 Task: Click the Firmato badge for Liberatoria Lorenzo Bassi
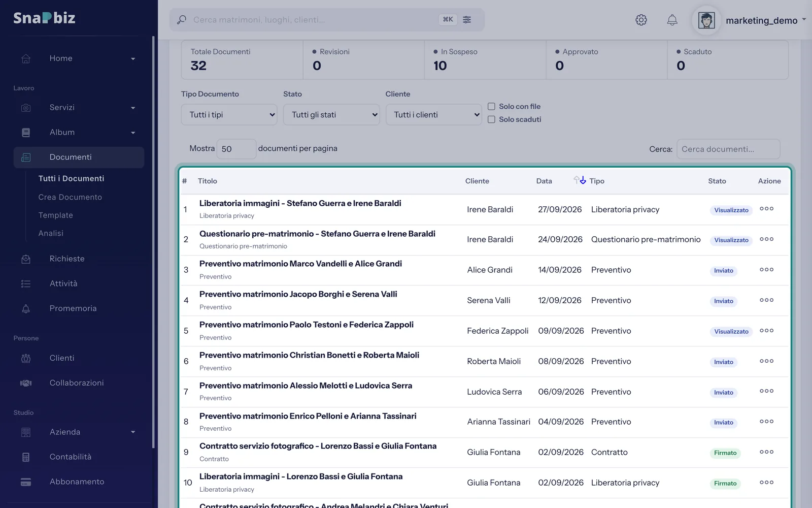pos(725,484)
